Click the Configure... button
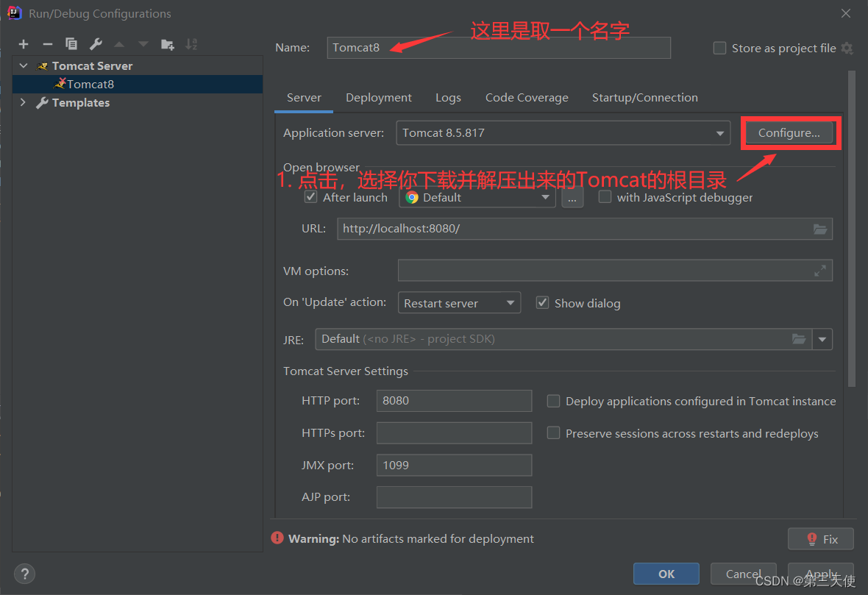Viewport: 868px width, 595px height. 789,133
